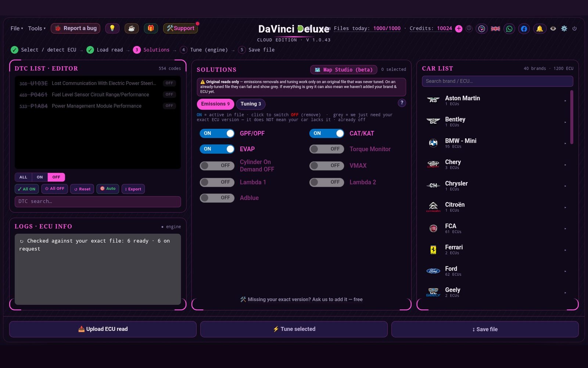Show OFF codes filter
Image resolution: width=588 pixels, height=368 pixels.
coord(56,177)
